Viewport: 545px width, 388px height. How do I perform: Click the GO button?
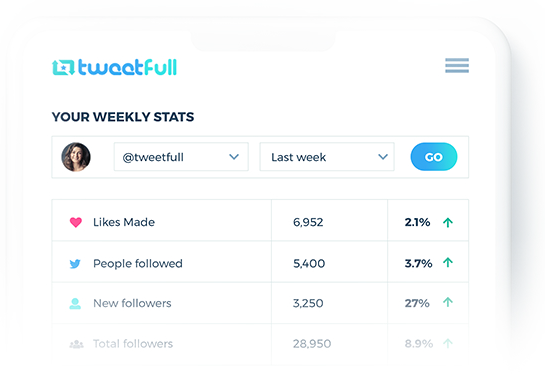point(434,157)
